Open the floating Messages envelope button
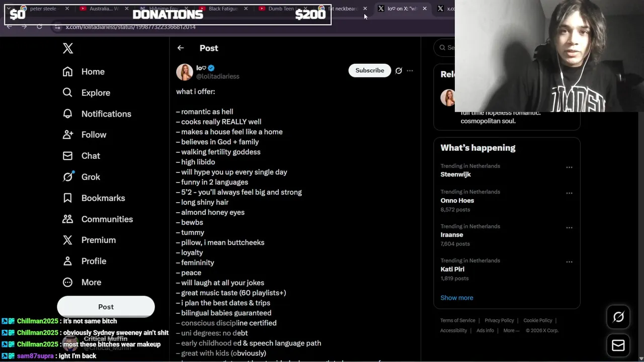 [618, 345]
